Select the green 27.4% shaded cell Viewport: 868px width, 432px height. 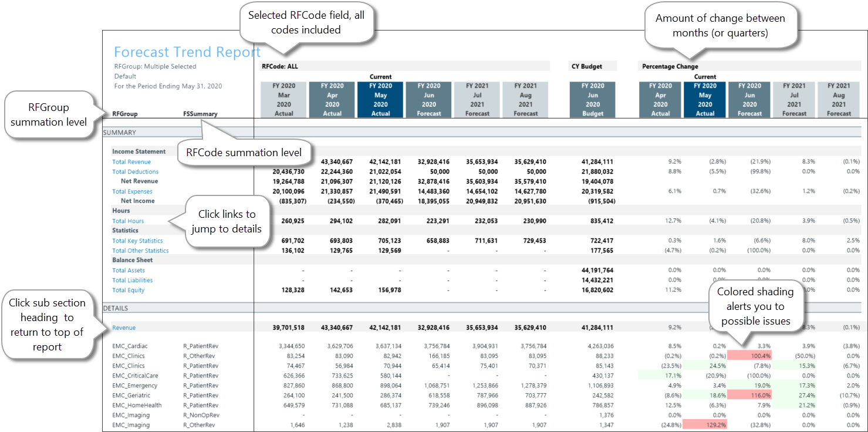click(x=794, y=396)
